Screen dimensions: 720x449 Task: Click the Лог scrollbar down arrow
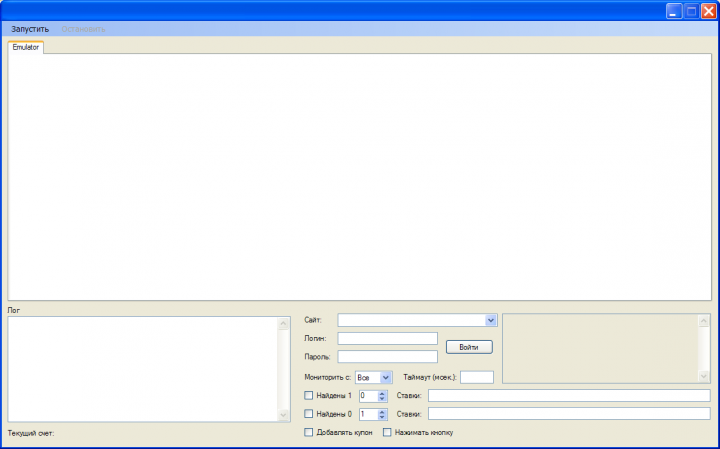[283, 415]
